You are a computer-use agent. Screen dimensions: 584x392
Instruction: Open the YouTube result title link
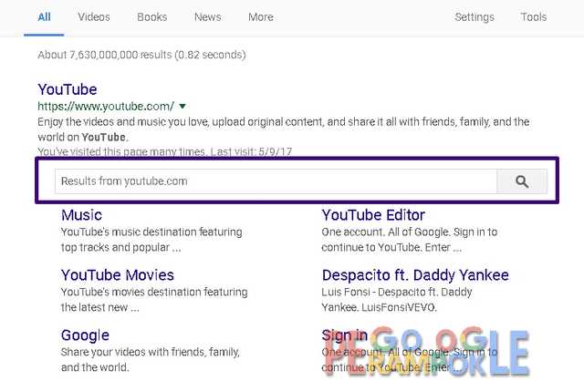pyautogui.click(x=68, y=89)
